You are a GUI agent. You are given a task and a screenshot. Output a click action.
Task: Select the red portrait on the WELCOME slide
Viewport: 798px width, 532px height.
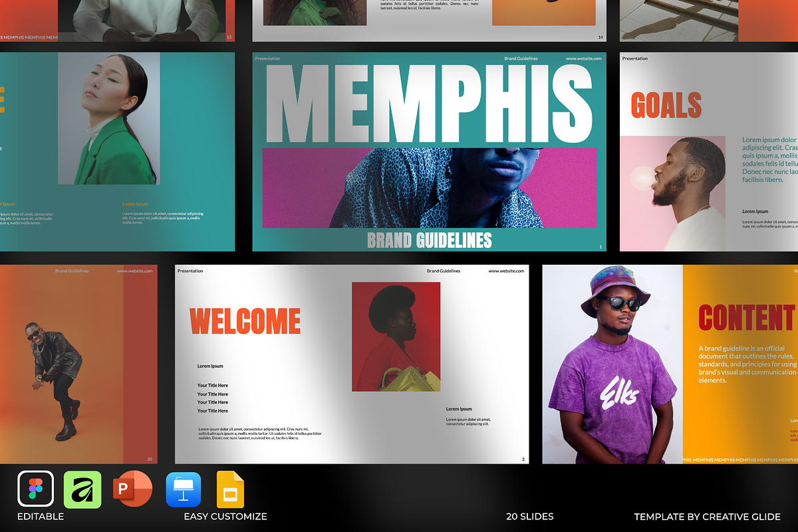click(x=396, y=336)
